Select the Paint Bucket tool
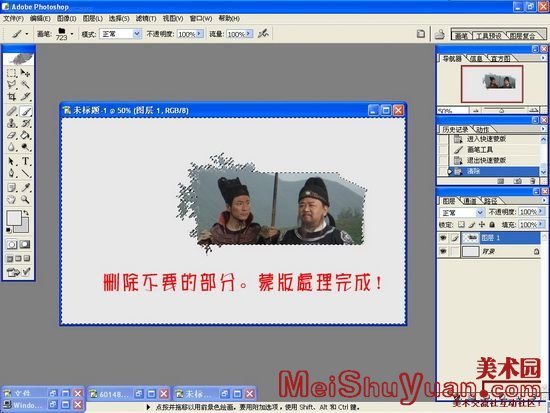550x413 pixels. 25,135
